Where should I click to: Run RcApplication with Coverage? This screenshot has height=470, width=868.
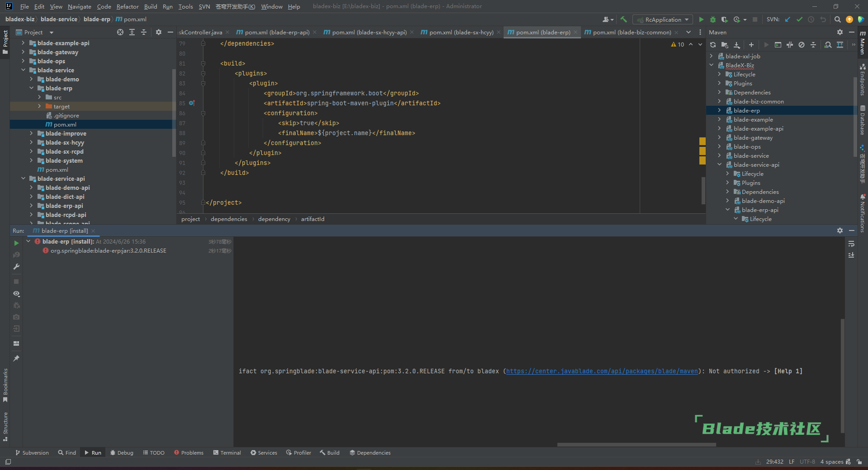tap(724, 19)
